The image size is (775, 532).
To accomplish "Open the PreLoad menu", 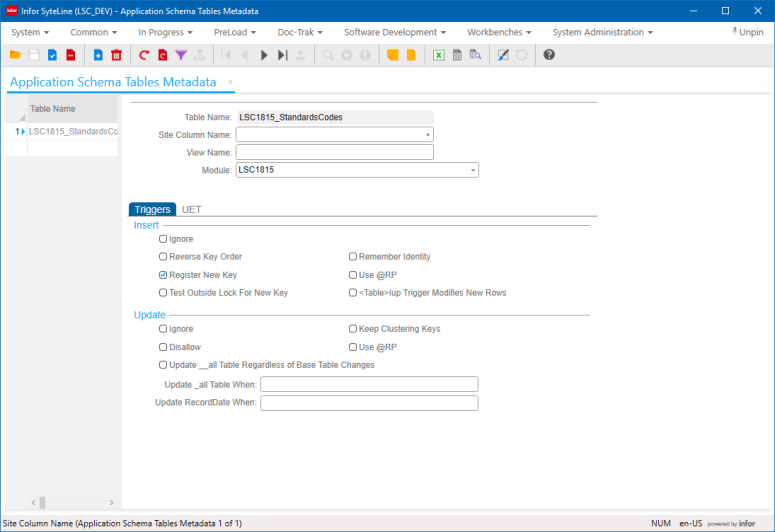I will 235,32.
